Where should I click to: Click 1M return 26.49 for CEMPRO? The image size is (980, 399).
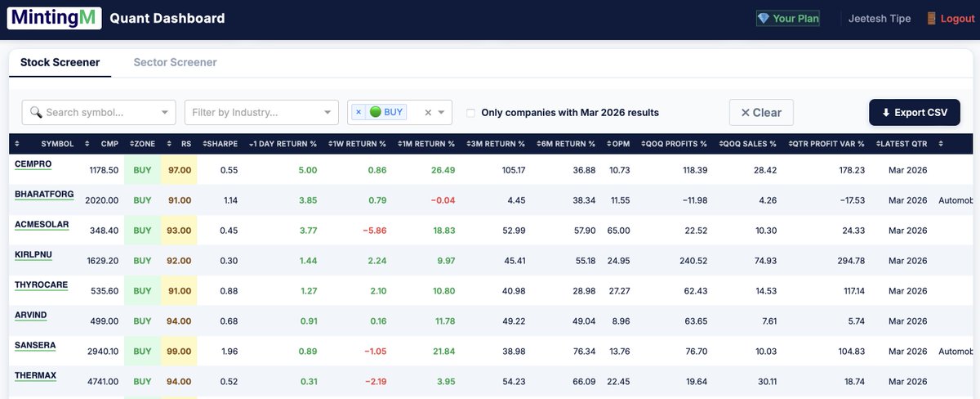pos(443,170)
